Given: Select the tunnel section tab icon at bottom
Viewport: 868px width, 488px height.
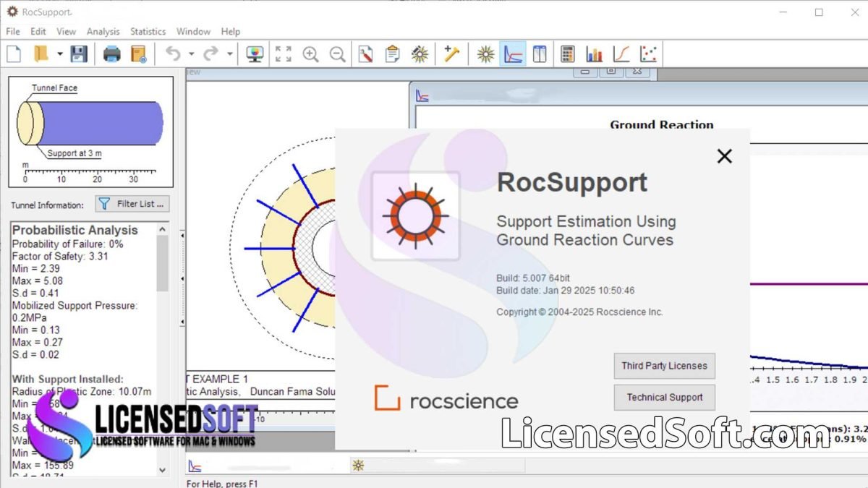Looking at the screenshot, I should pyautogui.click(x=358, y=466).
